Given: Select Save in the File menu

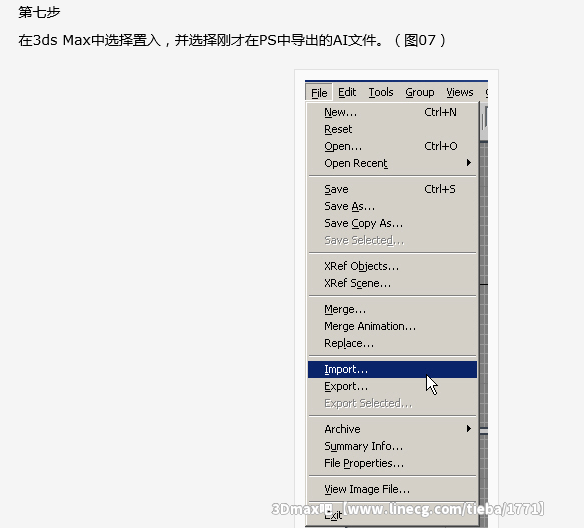Looking at the screenshot, I should pos(392,189).
